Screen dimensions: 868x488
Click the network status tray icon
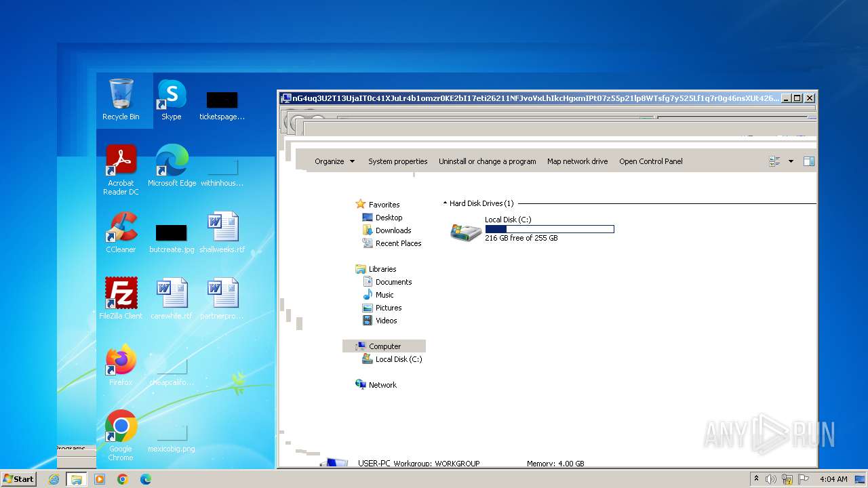tap(787, 479)
